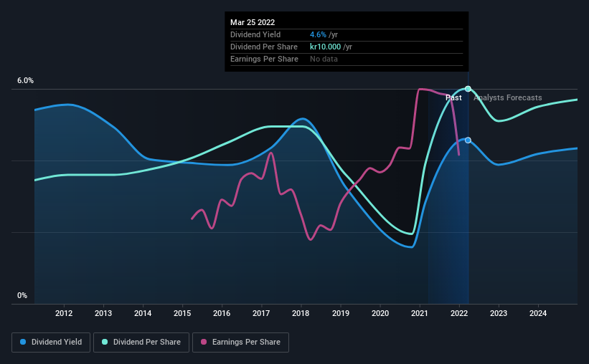The height and width of the screenshot is (364, 589).
Task: Click the tooltip value '4.6%'
Action: [318, 34]
